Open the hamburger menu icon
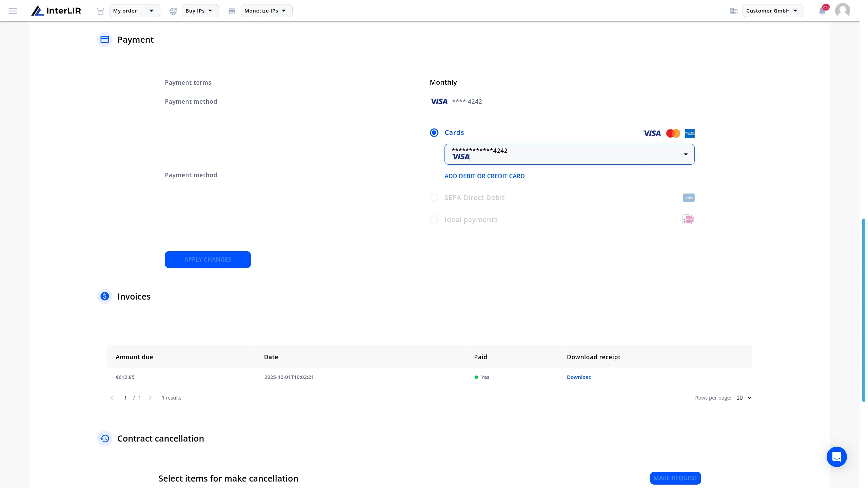Image resolution: width=868 pixels, height=488 pixels. click(13, 11)
